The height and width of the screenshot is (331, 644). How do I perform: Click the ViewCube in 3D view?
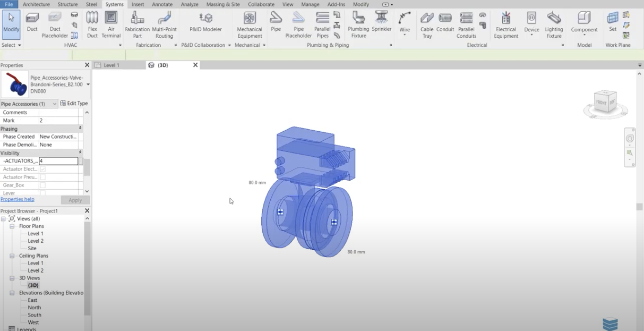pos(605,103)
